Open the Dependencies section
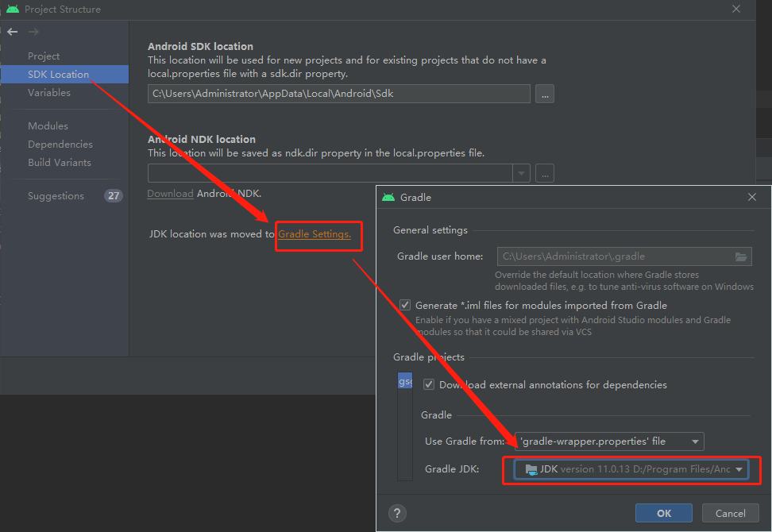This screenshot has height=532, width=772. [x=60, y=145]
